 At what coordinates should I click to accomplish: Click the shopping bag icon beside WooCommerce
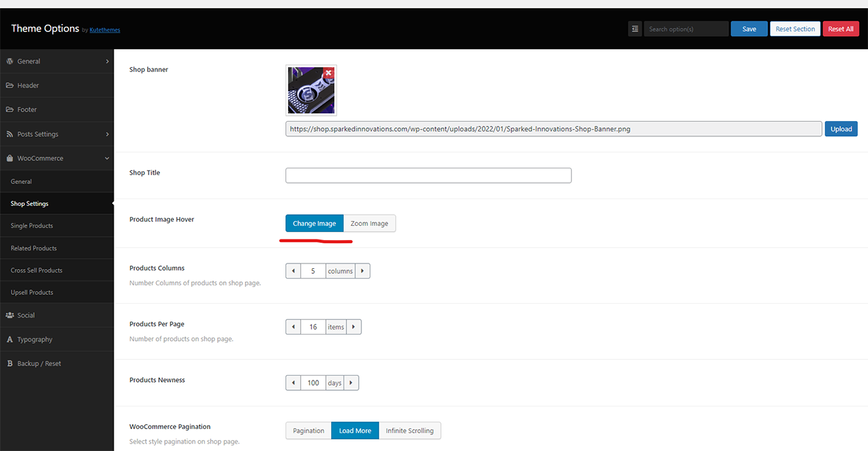click(10, 158)
